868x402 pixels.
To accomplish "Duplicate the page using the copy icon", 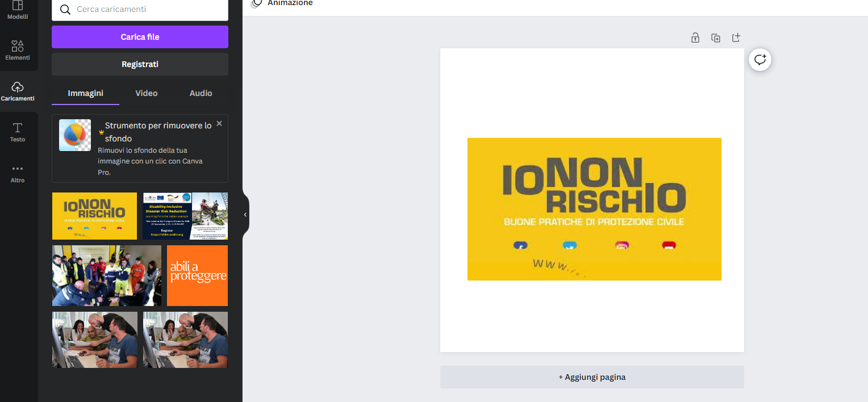I will pyautogui.click(x=716, y=38).
